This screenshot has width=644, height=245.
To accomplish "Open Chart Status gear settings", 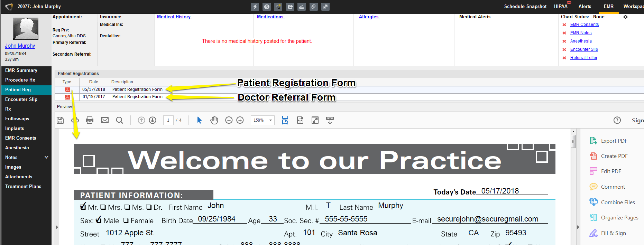I will 625,17.
